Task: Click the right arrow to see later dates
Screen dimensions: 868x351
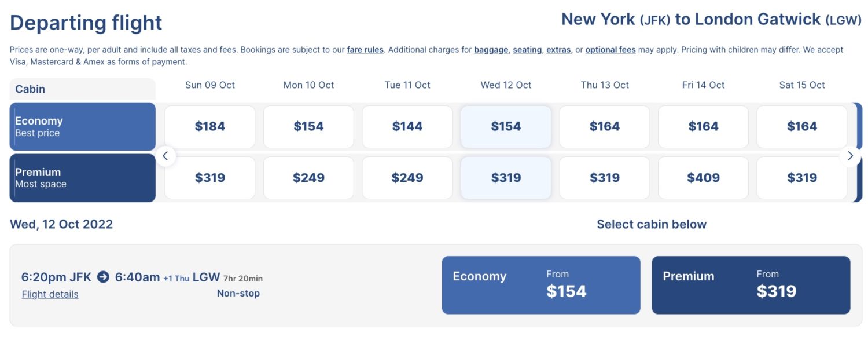Action: [x=851, y=156]
